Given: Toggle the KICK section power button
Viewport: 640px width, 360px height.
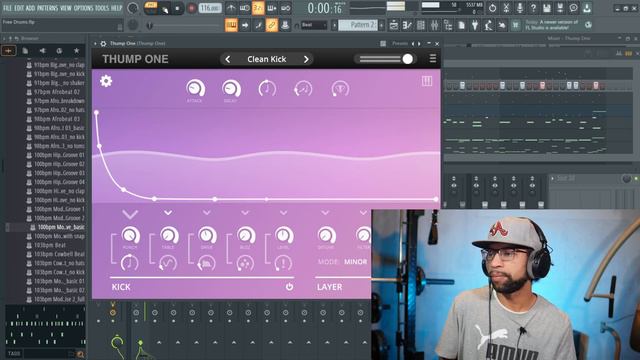Looking at the screenshot, I should [289, 287].
